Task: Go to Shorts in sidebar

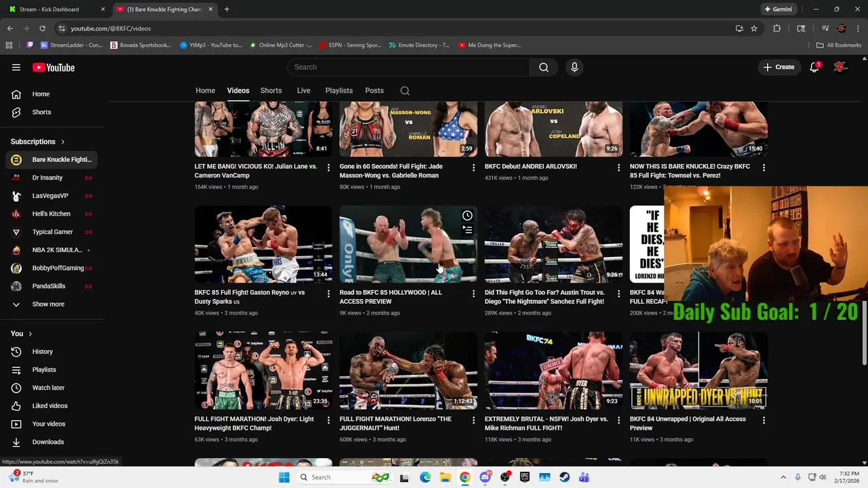Action: (52, 113)
